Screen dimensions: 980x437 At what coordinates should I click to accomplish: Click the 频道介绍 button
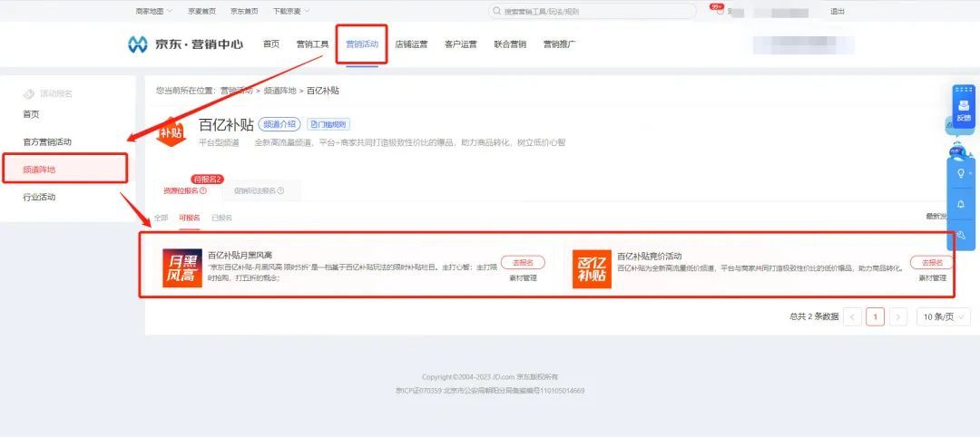(279, 124)
